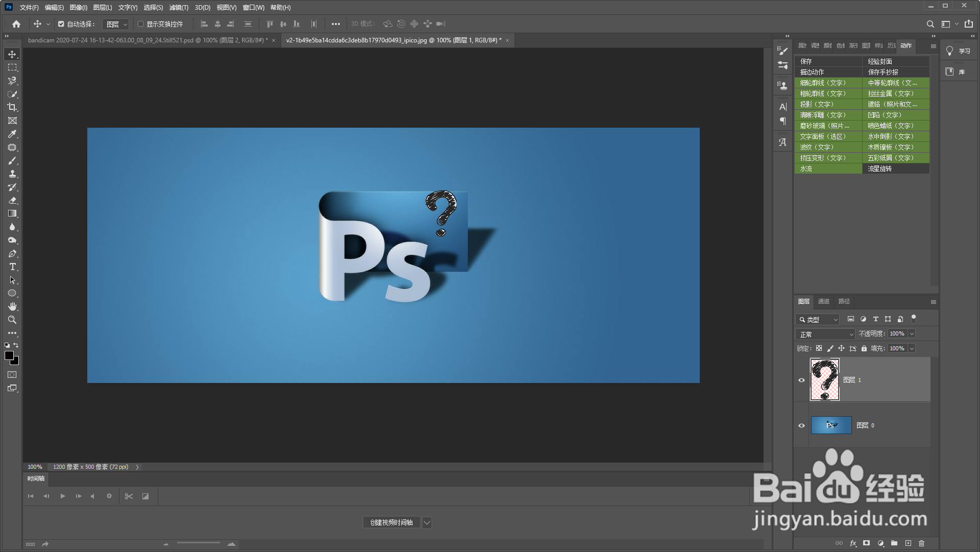Enable the 显示变换控件 checkbox
This screenshot has width=980, height=552.
[141, 24]
